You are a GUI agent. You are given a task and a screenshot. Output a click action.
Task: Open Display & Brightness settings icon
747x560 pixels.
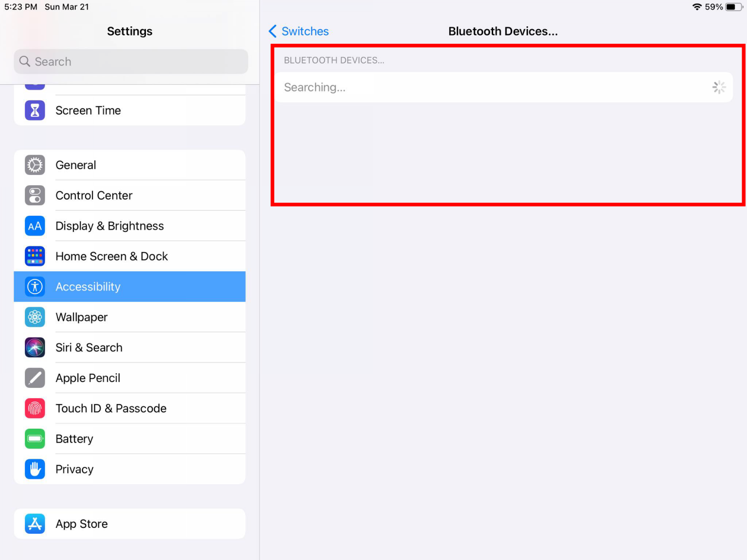coord(35,226)
